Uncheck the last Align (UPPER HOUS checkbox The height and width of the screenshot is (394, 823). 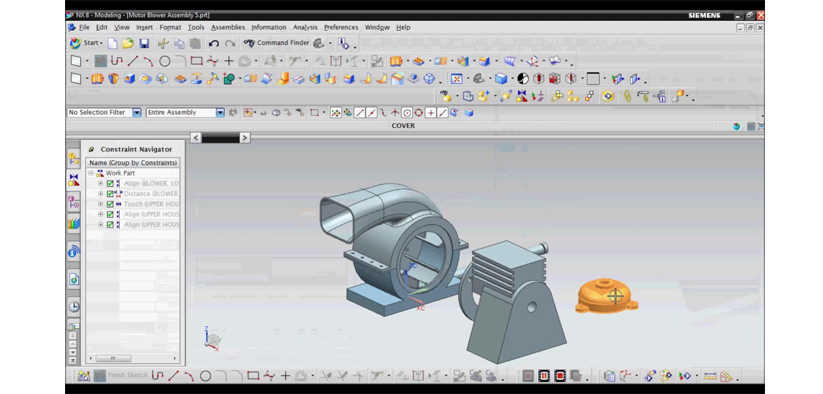[x=110, y=225]
